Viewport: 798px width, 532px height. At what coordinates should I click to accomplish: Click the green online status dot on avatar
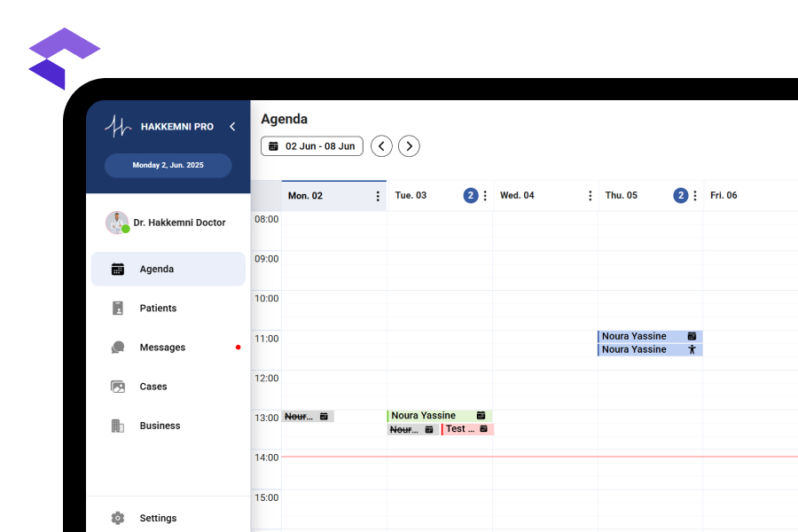tap(126, 229)
